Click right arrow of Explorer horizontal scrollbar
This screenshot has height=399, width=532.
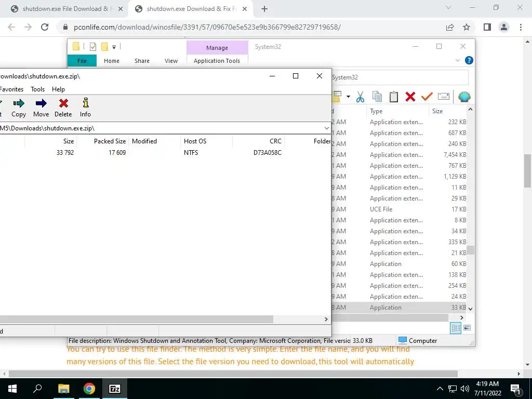click(461, 317)
